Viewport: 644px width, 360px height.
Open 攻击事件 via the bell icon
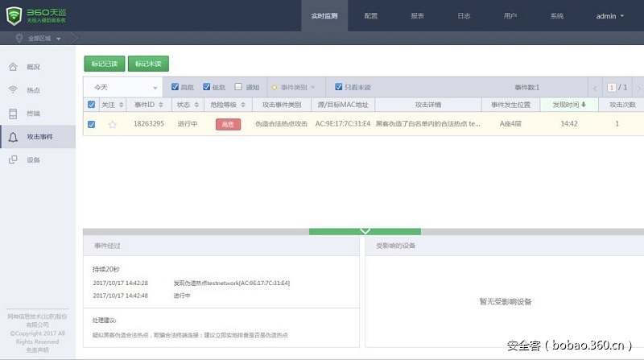(x=13, y=137)
